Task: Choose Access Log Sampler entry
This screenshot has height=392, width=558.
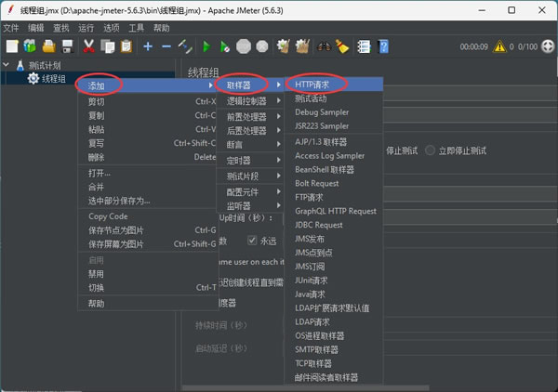Action: (334, 156)
